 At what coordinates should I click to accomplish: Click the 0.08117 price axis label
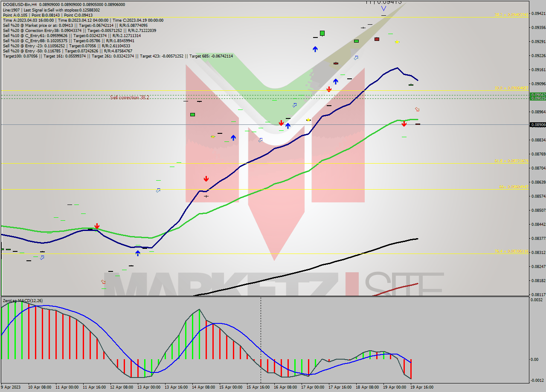[539, 294]
